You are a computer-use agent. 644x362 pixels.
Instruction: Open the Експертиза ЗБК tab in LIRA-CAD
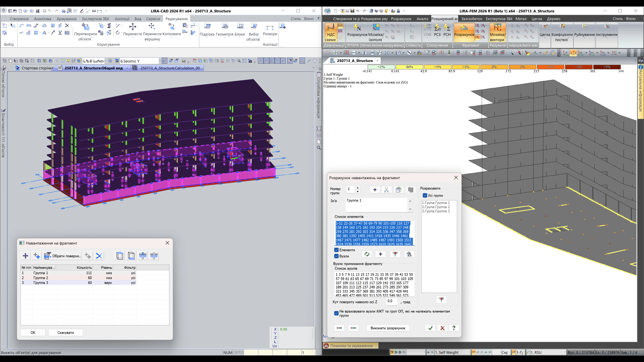pos(96,19)
